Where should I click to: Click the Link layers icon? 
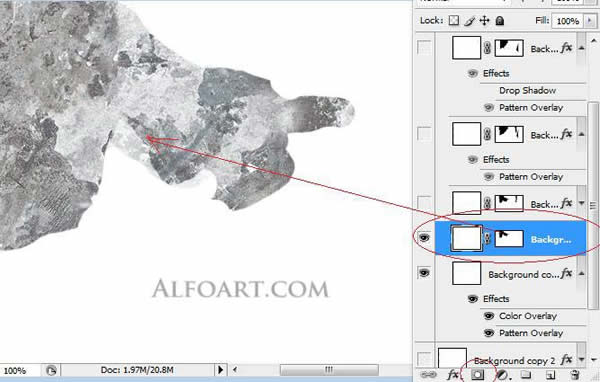[x=428, y=375]
